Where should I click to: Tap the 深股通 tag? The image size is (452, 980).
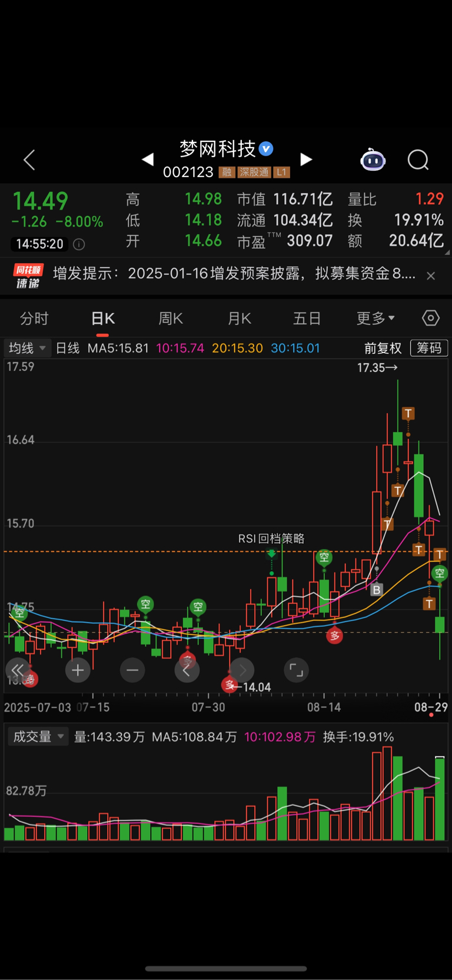tap(254, 172)
